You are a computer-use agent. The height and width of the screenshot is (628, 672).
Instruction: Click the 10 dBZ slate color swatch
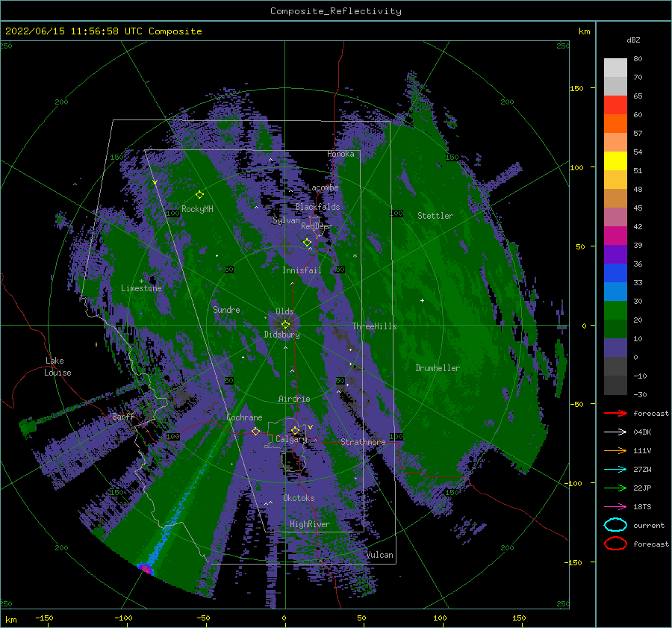click(615, 348)
